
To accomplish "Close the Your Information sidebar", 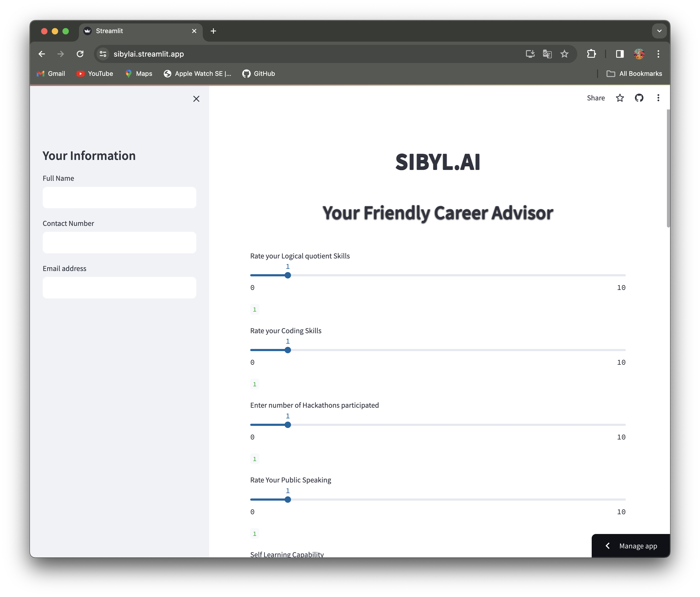I will click(196, 99).
